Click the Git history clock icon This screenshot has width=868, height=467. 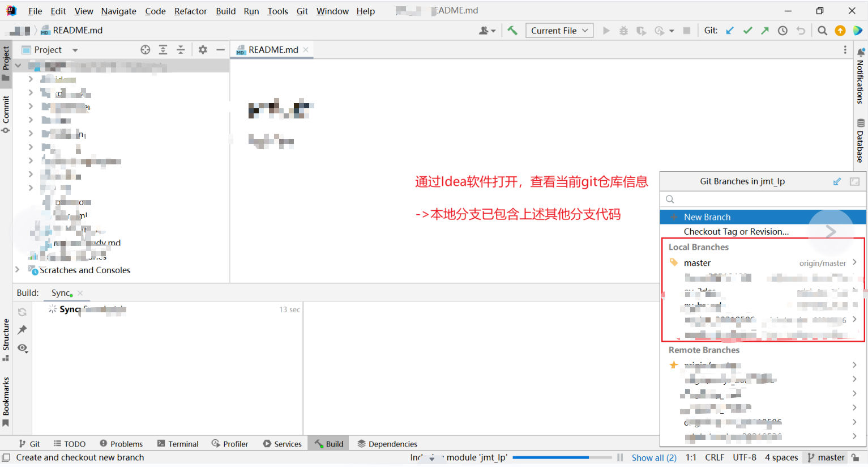click(x=783, y=31)
